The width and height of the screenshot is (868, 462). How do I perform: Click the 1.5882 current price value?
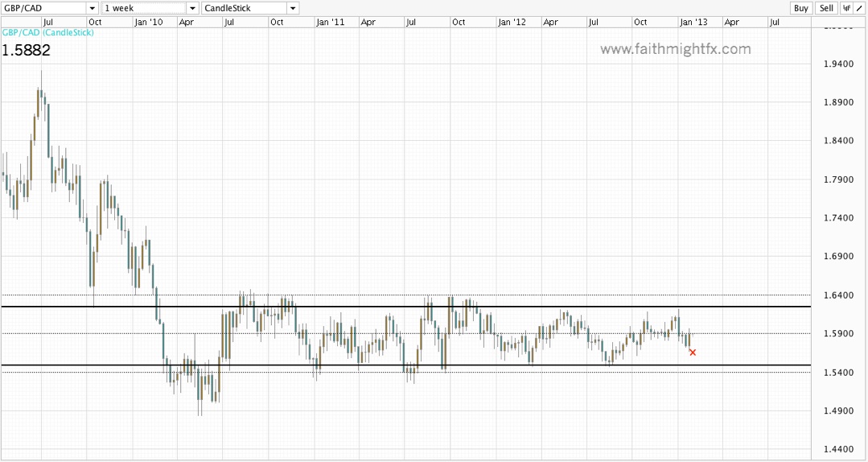tap(26, 51)
